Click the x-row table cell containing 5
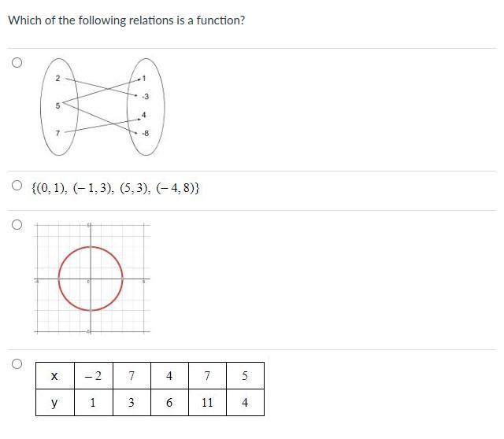 [x=245, y=376]
